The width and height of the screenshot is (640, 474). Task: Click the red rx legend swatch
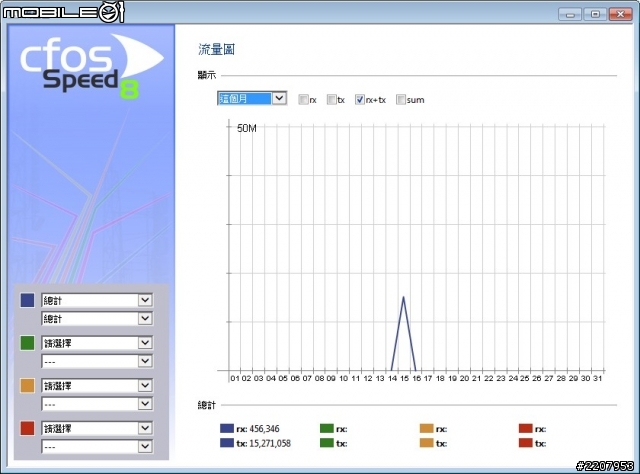526,428
